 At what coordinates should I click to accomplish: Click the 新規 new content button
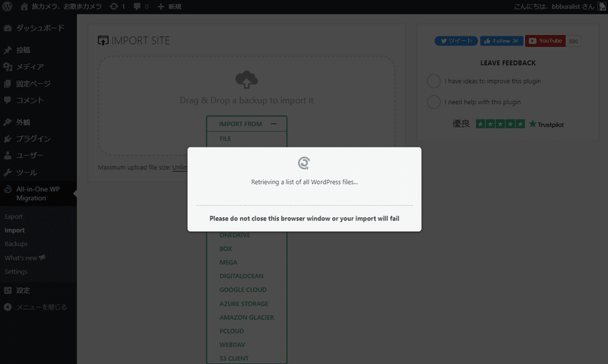[169, 6]
